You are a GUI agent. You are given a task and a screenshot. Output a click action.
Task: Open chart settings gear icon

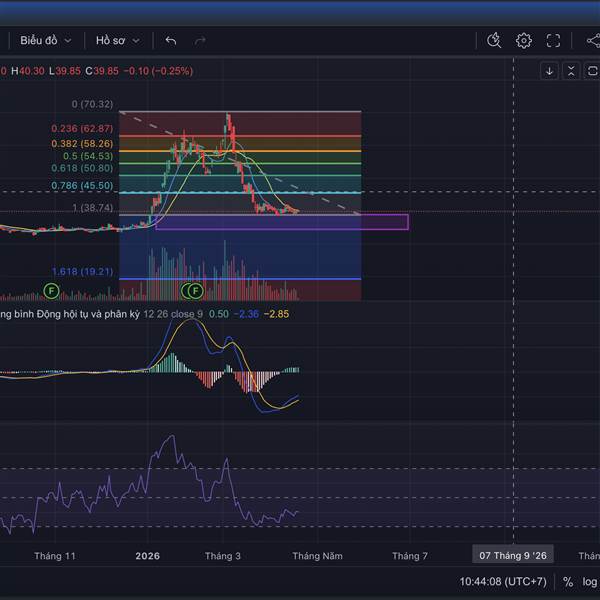click(524, 40)
